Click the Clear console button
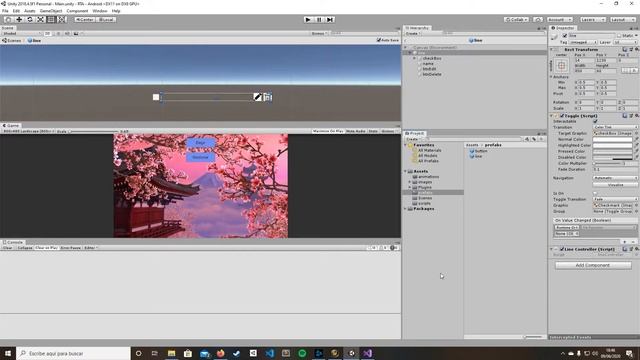640x360 pixels. [8, 248]
